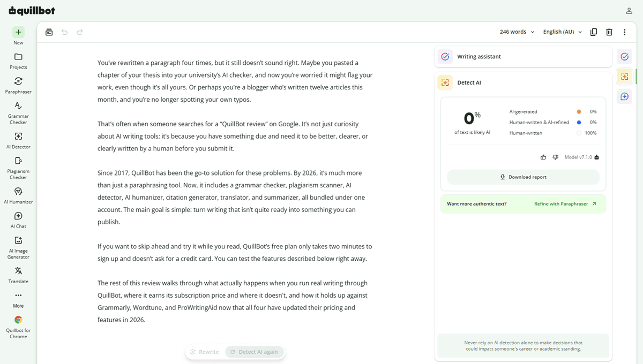Expand the Writing assistant panel
Screen dimensions: 643x364
point(523,57)
